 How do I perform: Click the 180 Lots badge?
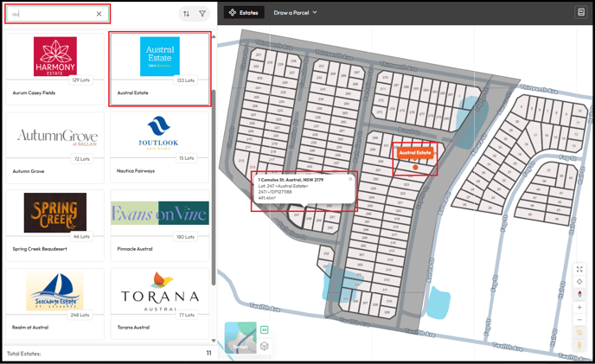click(185, 237)
